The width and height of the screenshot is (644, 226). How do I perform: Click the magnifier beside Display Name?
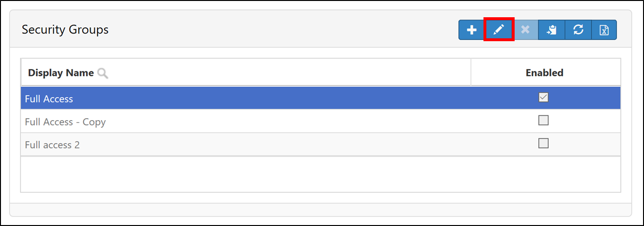point(103,73)
